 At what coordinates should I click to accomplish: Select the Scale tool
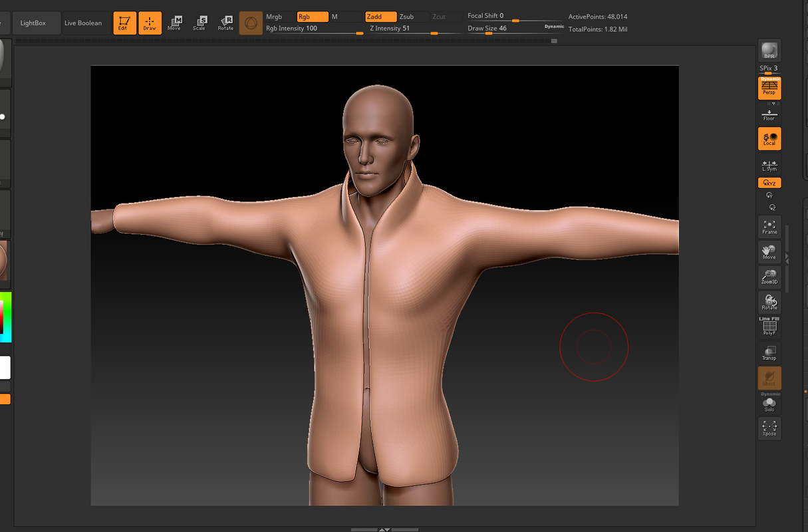200,22
